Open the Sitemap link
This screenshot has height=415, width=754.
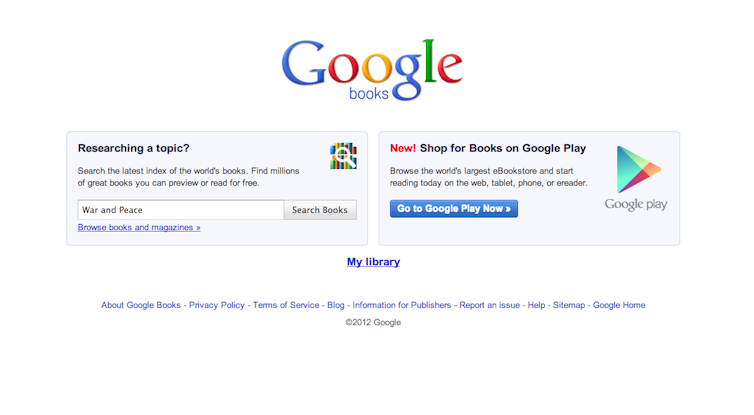[x=569, y=305]
